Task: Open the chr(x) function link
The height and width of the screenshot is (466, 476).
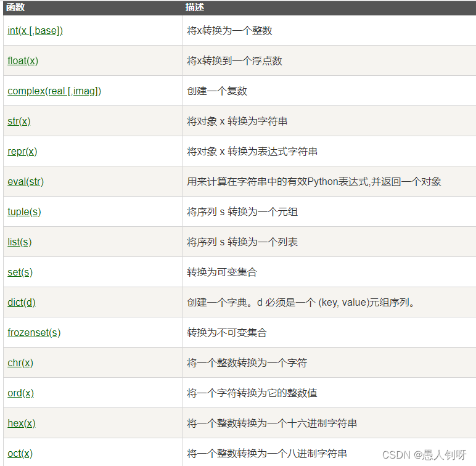Action: click(x=20, y=362)
